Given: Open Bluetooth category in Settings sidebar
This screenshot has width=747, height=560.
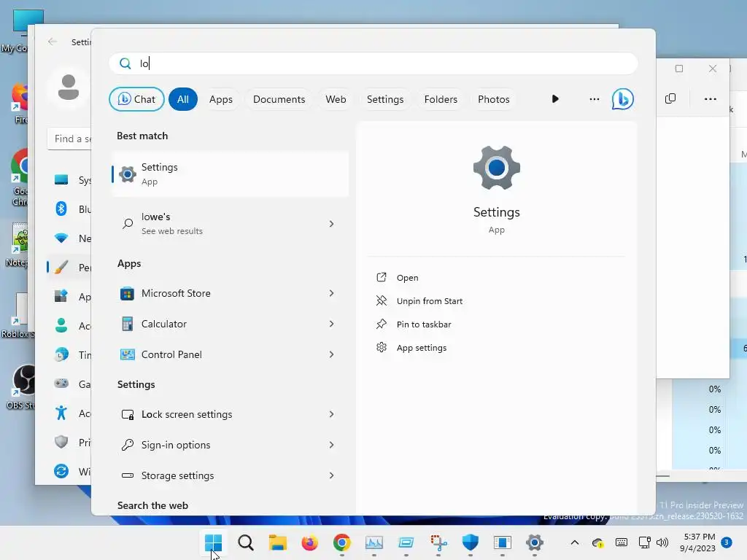Looking at the screenshot, I should coord(69,209).
